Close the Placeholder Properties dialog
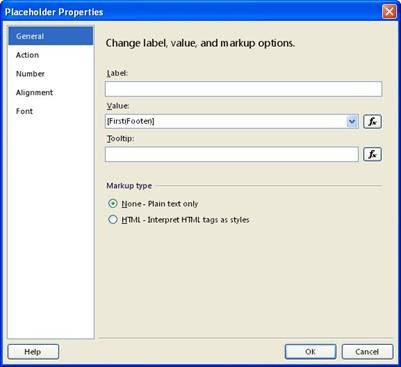The image size is (401, 367). point(389,12)
